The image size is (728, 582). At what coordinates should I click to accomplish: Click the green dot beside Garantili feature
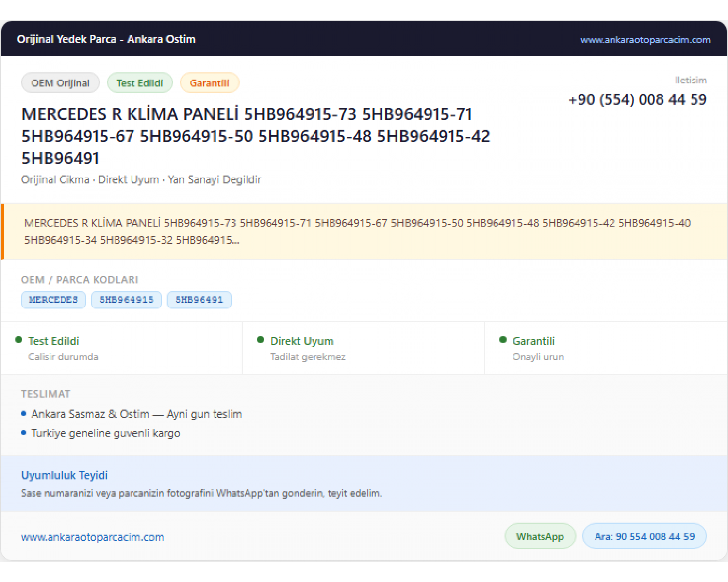[503, 339]
